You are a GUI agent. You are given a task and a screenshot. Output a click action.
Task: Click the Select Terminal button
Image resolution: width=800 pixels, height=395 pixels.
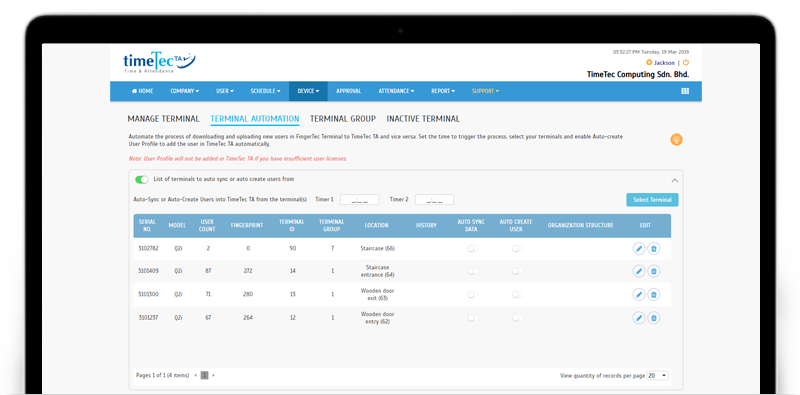652,200
